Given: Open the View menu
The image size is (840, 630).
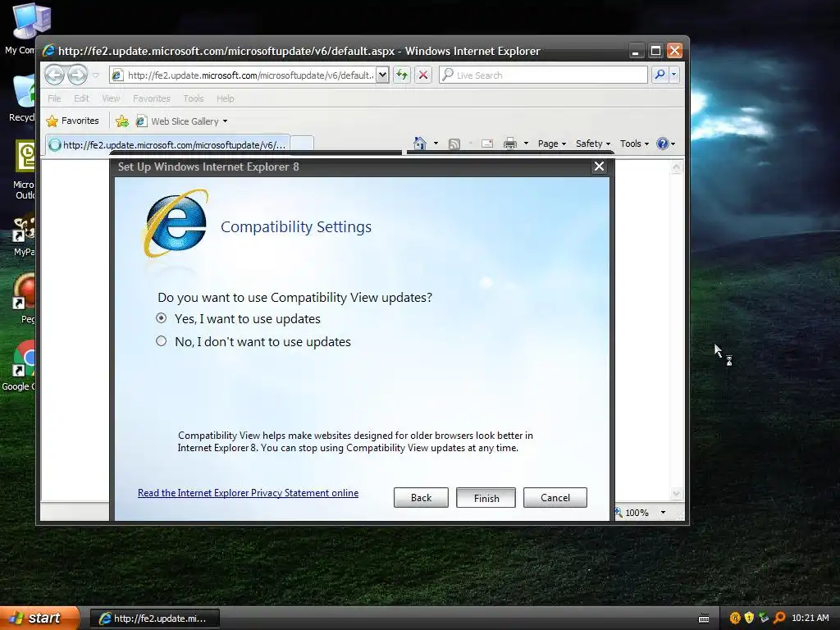Looking at the screenshot, I should point(111,98).
